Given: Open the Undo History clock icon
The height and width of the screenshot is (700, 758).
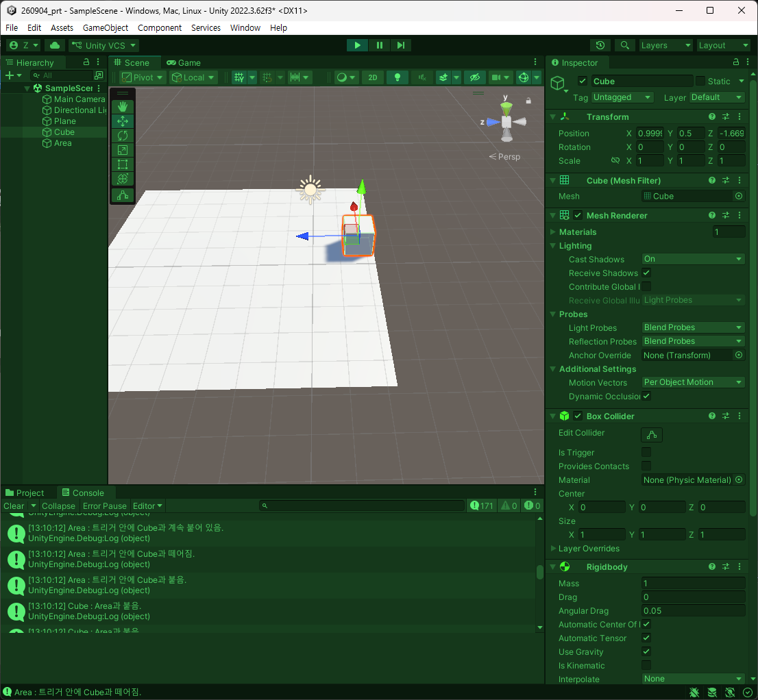Looking at the screenshot, I should 600,45.
